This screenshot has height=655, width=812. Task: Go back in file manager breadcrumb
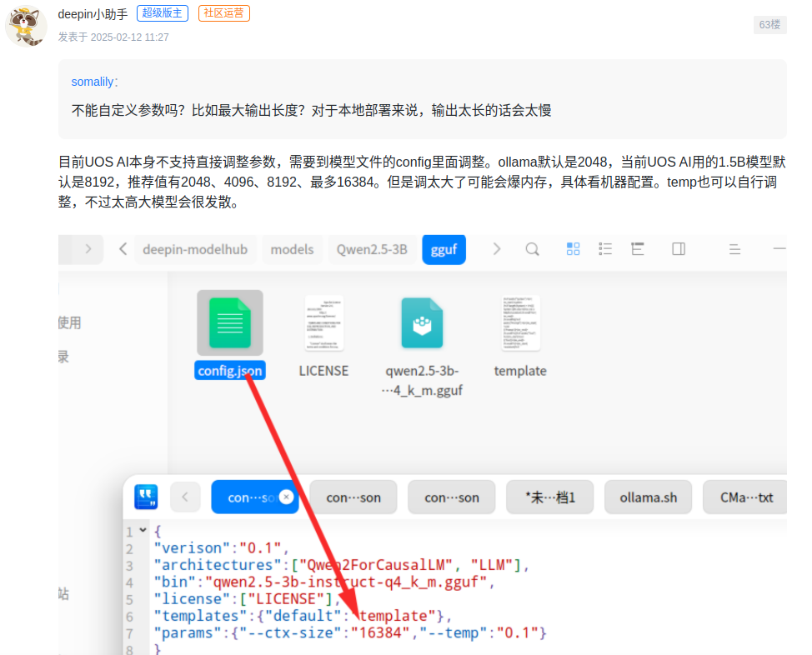point(123,249)
